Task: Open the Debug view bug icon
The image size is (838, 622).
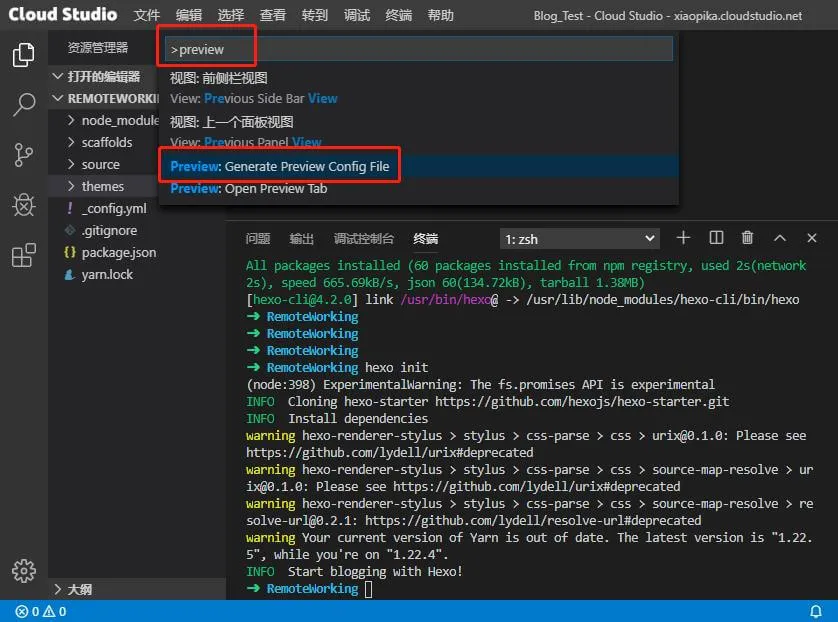Action: click(24, 205)
